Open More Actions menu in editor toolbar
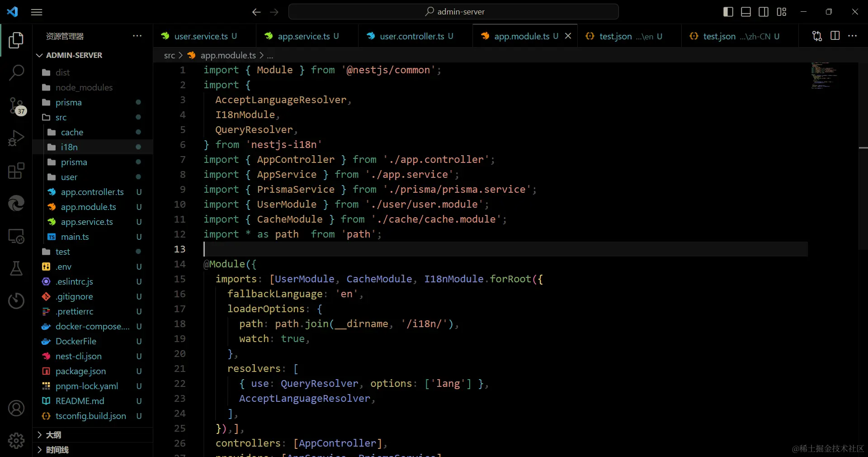This screenshot has height=457, width=868. (853, 36)
